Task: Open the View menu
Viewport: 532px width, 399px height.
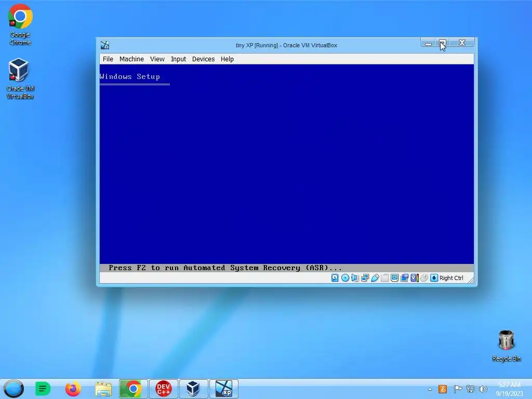Action: [x=157, y=59]
